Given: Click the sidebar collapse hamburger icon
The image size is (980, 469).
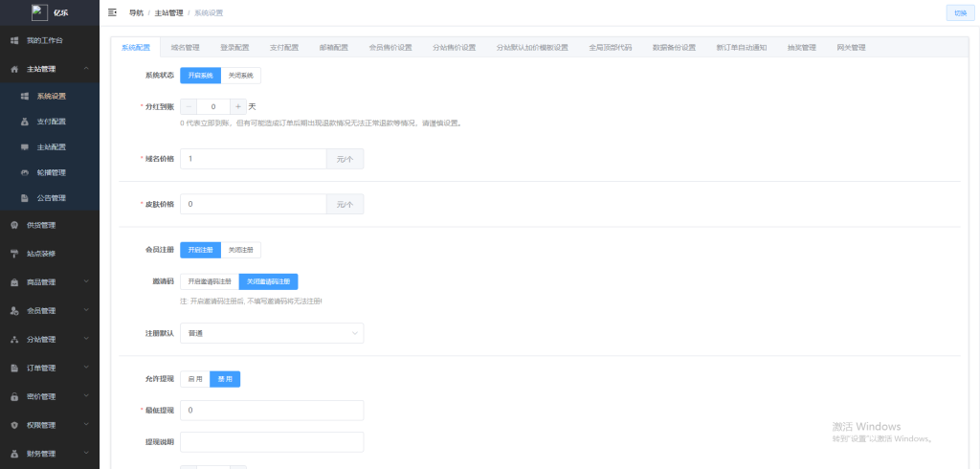Looking at the screenshot, I should point(113,12).
